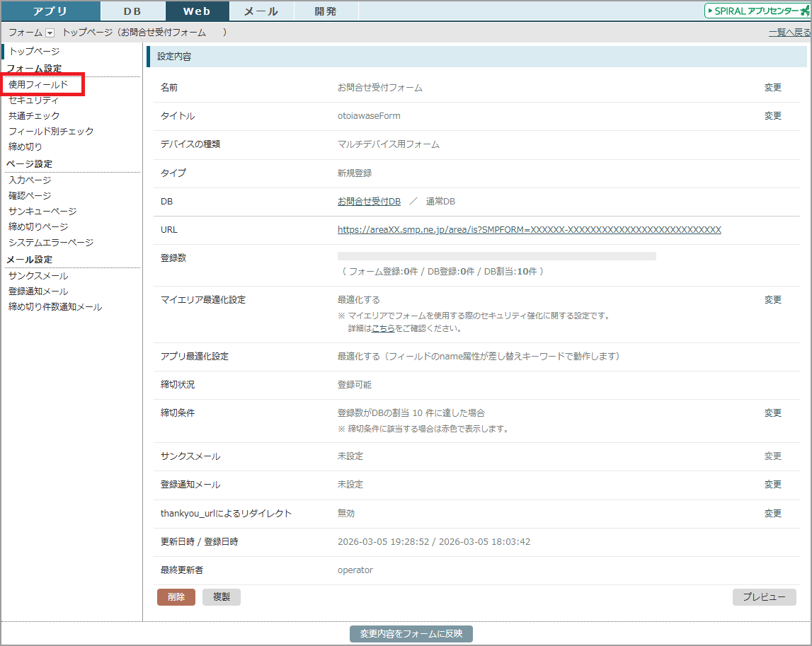The height and width of the screenshot is (646, 812).
Task: Select 登録通知メール in mail settings sidebar
Action: [38, 292]
